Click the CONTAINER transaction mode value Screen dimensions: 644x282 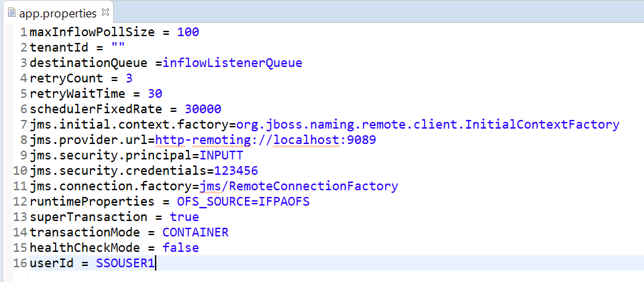pos(195,232)
